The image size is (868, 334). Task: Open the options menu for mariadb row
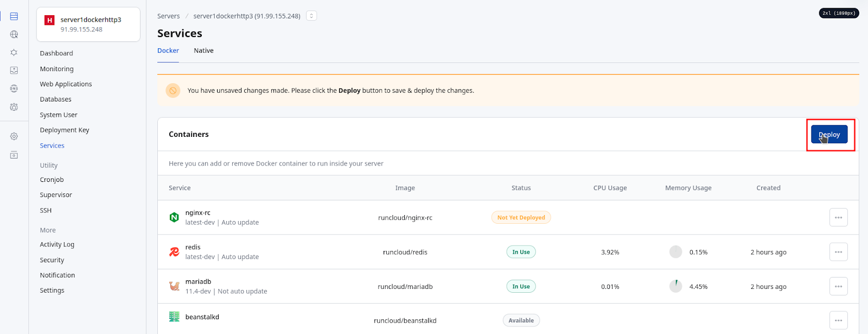839,286
